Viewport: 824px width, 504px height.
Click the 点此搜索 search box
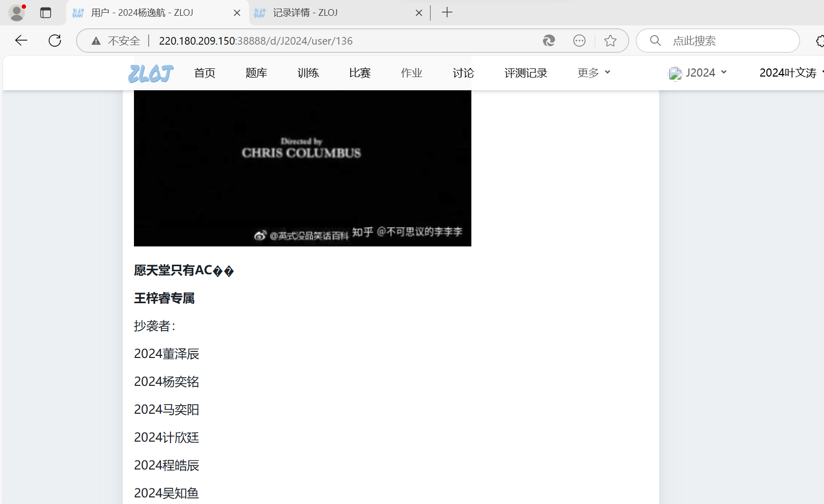coord(718,41)
